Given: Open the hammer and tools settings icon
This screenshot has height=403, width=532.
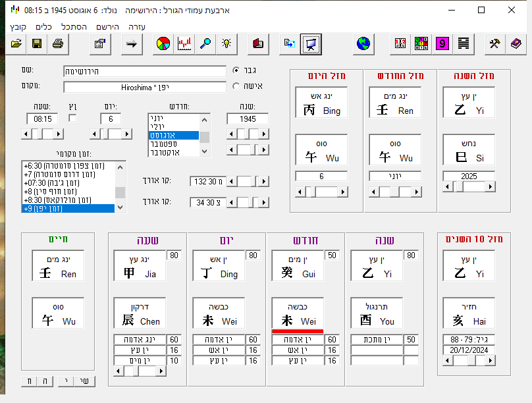Looking at the screenshot, I should [495, 43].
